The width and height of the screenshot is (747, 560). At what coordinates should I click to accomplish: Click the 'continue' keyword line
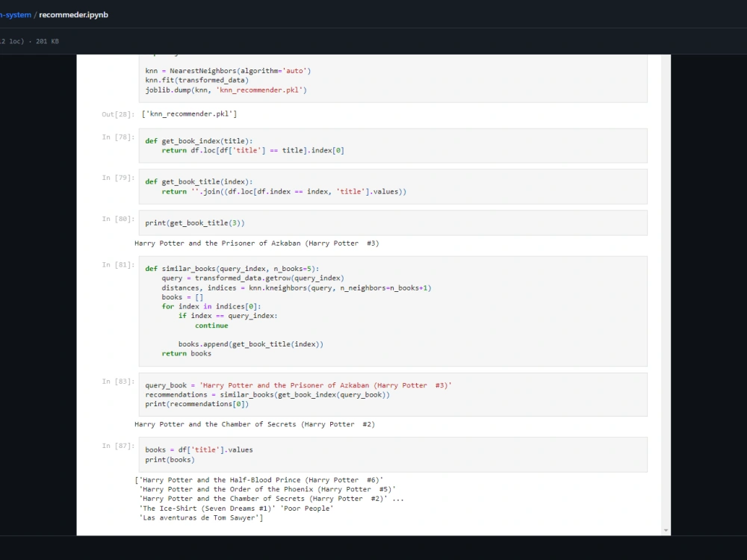point(211,326)
